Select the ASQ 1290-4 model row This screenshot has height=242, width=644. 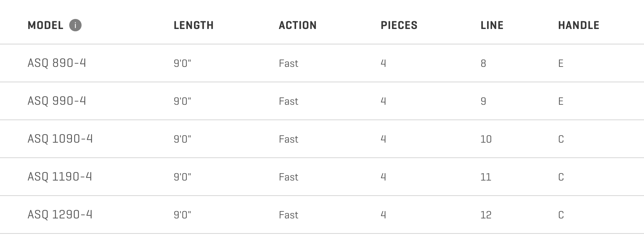60,215
